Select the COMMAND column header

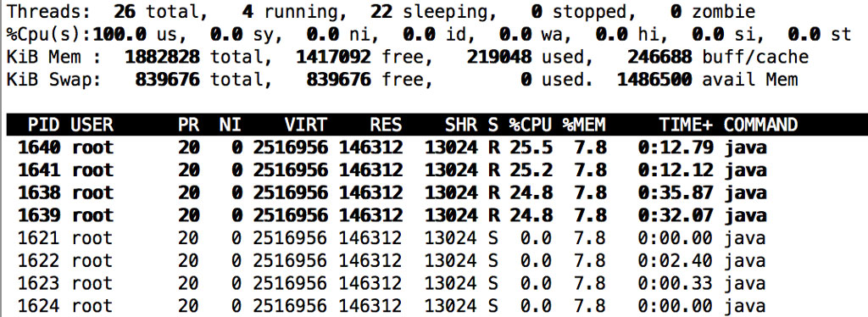click(760, 125)
